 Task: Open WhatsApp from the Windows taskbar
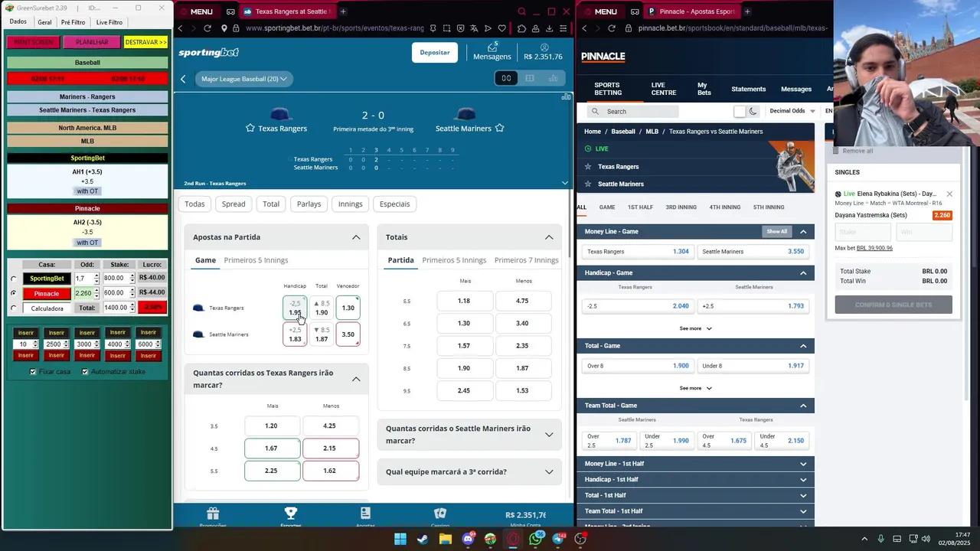tap(535, 539)
